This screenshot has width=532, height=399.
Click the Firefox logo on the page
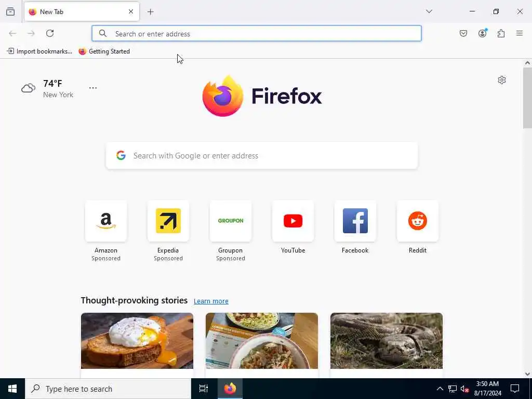[262, 96]
